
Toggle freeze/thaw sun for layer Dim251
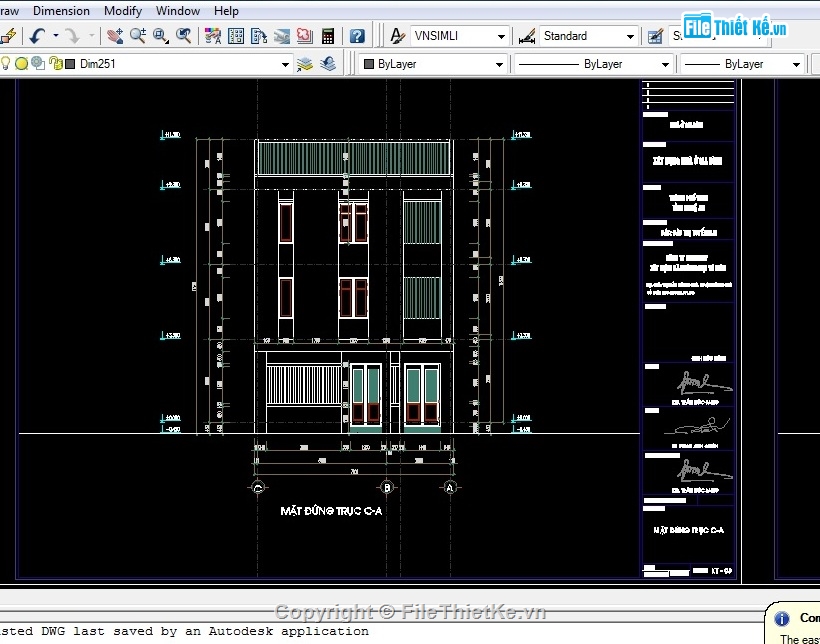pyautogui.click(x=21, y=63)
